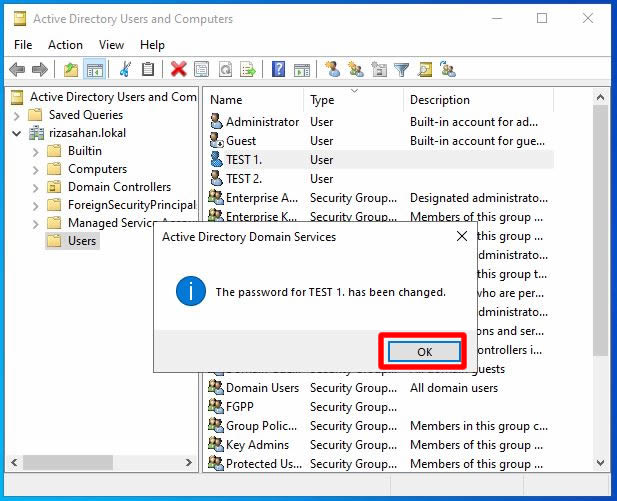Expand the Builtin container
The height and width of the screenshot is (501, 617).
[35, 152]
